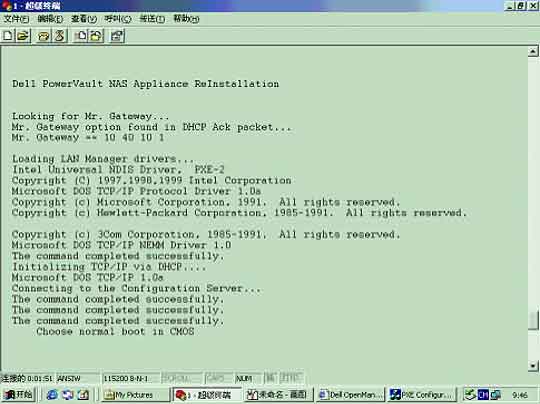Click the HyperTerminal title bar icon
This screenshot has width=540, height=404.
coord(6,5)
